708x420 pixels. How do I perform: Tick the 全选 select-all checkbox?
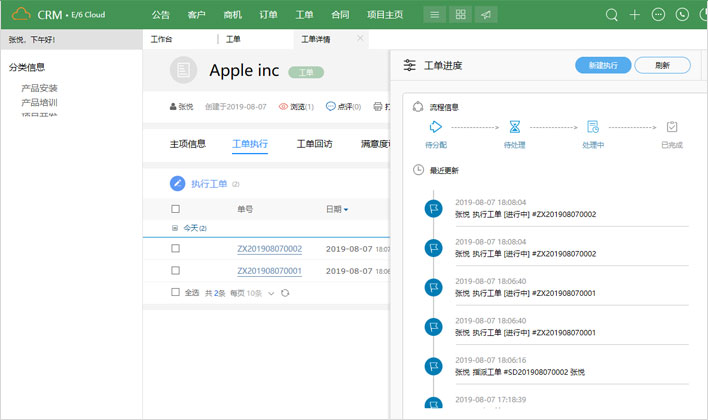pos(176,292)
